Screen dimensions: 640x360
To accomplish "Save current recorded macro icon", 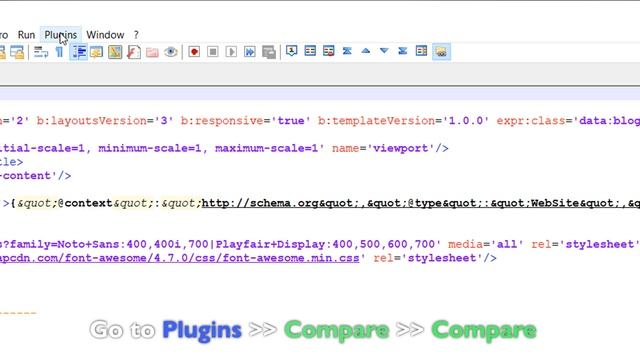I will tap(269, 52).
